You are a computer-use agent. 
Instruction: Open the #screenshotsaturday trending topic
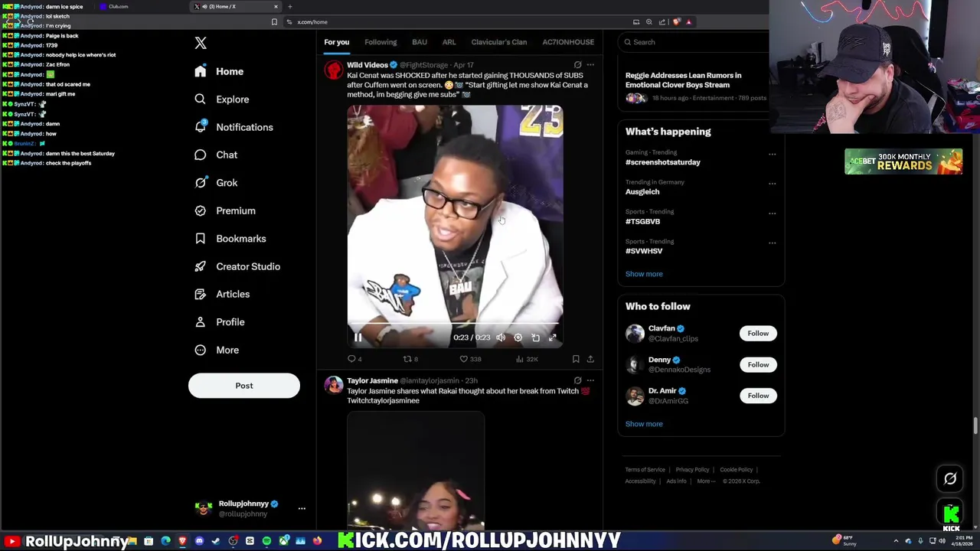tap(663, 162)
